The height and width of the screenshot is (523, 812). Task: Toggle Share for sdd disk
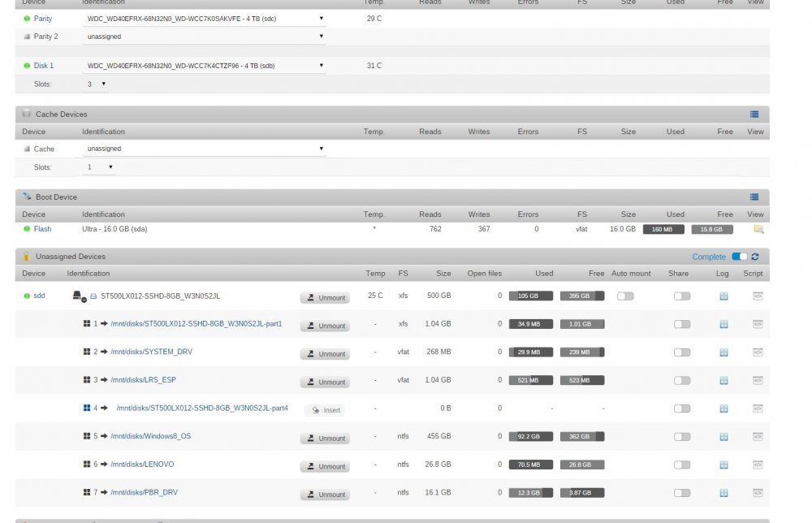coord(682,296)
